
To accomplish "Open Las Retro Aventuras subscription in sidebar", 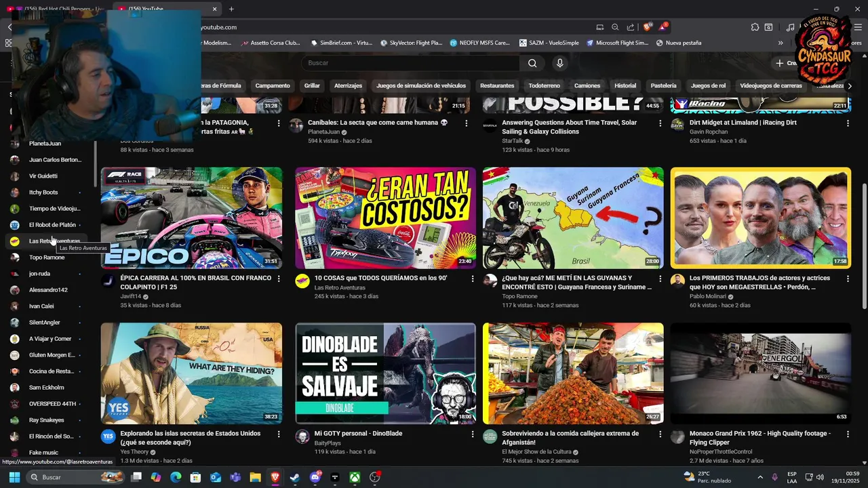I will pos(46,241).
